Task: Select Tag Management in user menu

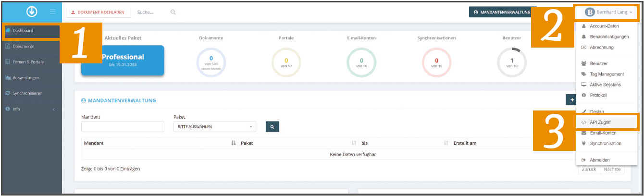Action: 607,74
